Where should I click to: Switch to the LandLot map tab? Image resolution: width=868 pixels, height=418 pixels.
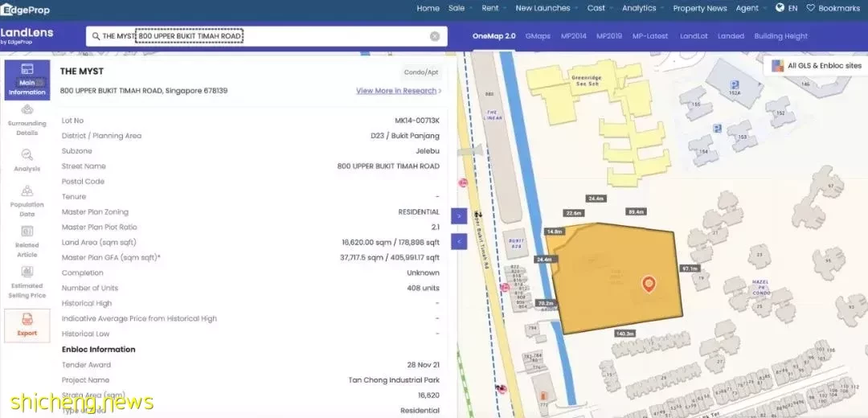(x=694, y=36)
